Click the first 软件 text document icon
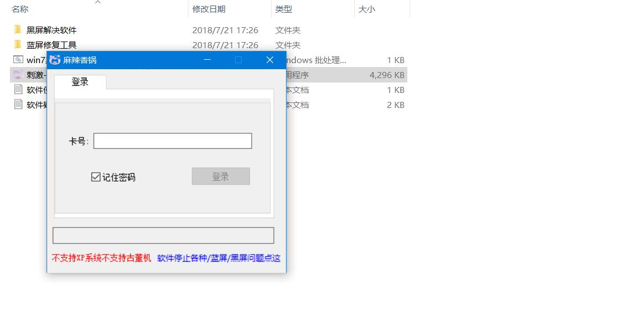The image size is (644, 331). pos(17,90)
